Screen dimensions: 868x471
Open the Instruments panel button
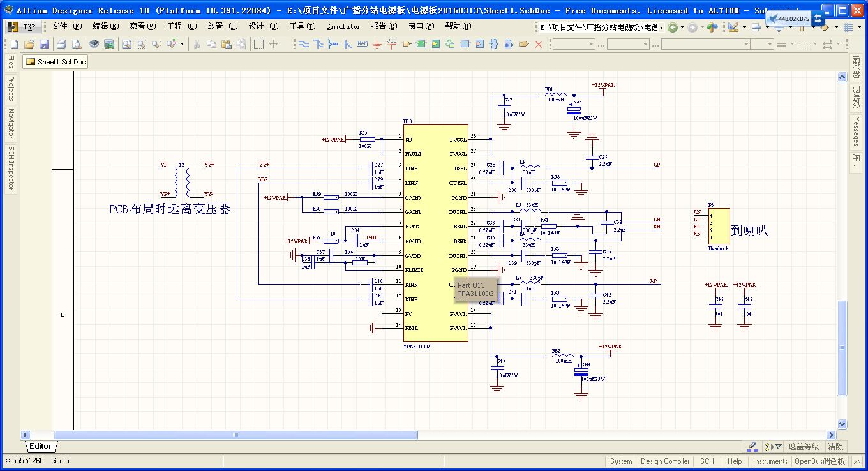[x=770, y=461]
